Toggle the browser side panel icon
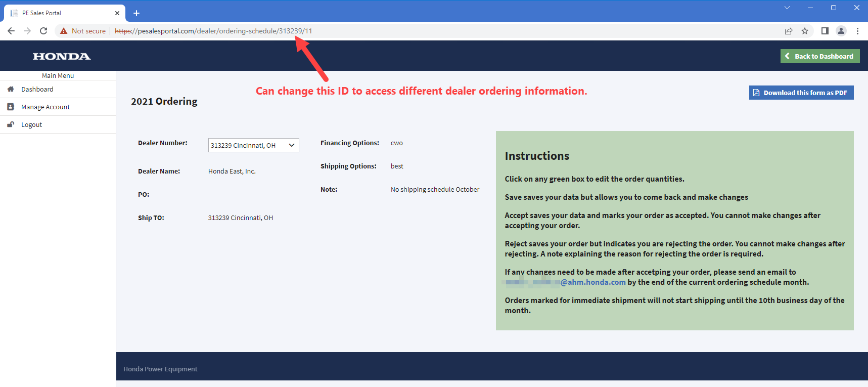This screenshot has width=868, height=387. coord(825,31)
